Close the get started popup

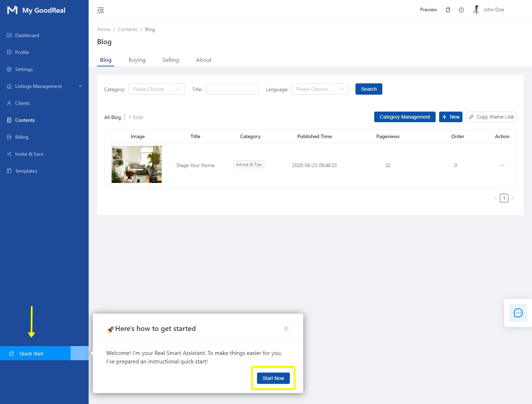(x=286, y=328)
